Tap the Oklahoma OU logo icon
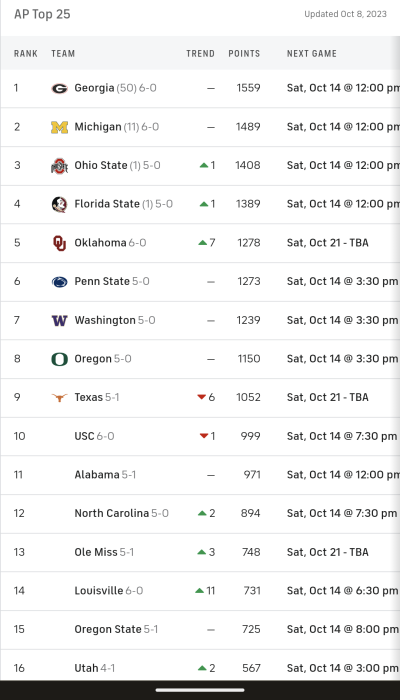 pos(59,243)
